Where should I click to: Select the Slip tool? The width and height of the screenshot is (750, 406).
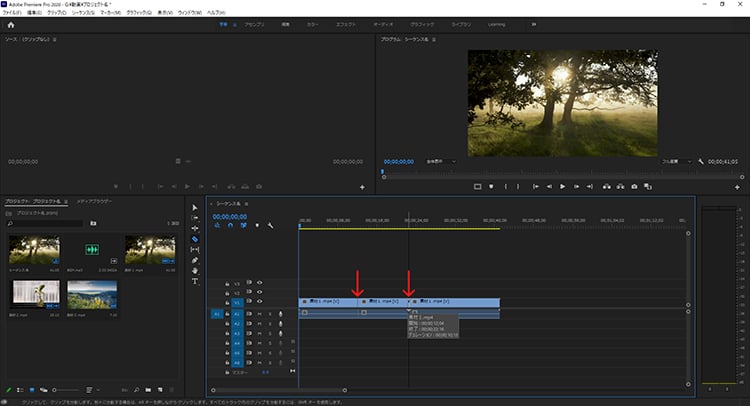195,250
